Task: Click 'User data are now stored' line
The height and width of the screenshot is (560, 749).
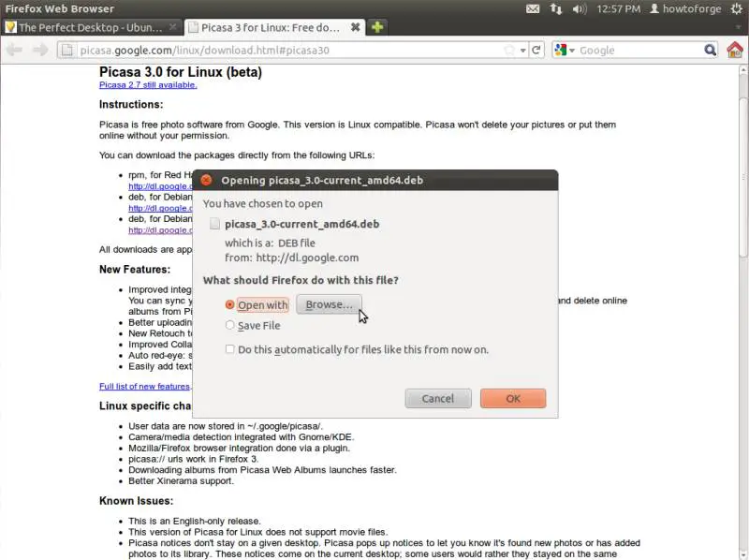Action: click(226, 426)
